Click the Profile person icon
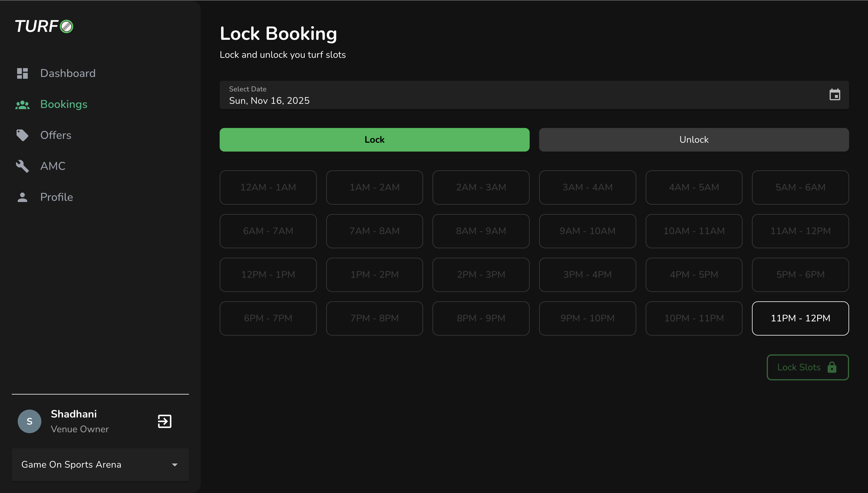 [x=22, y=197]
